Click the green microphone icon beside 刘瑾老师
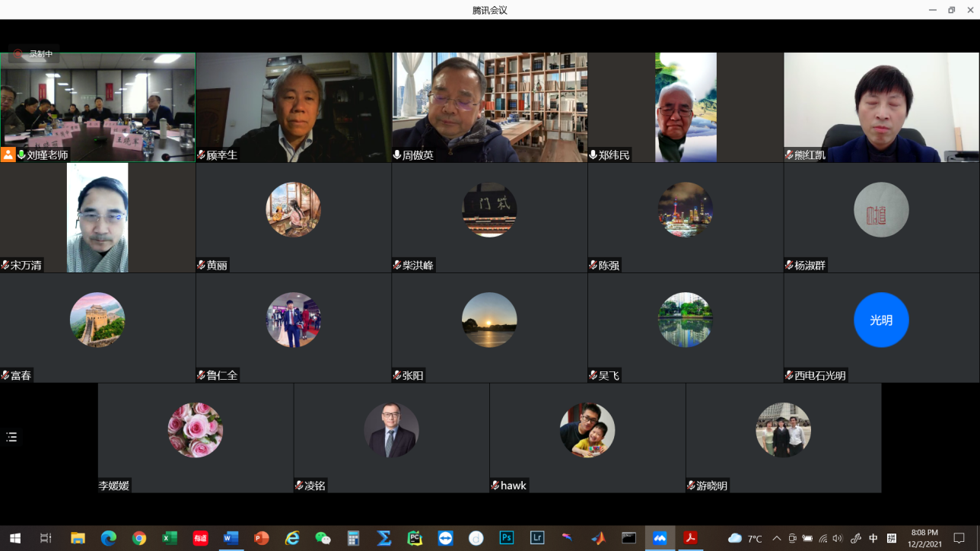Viewport: 980px width, 551px height. click(21, 154)
